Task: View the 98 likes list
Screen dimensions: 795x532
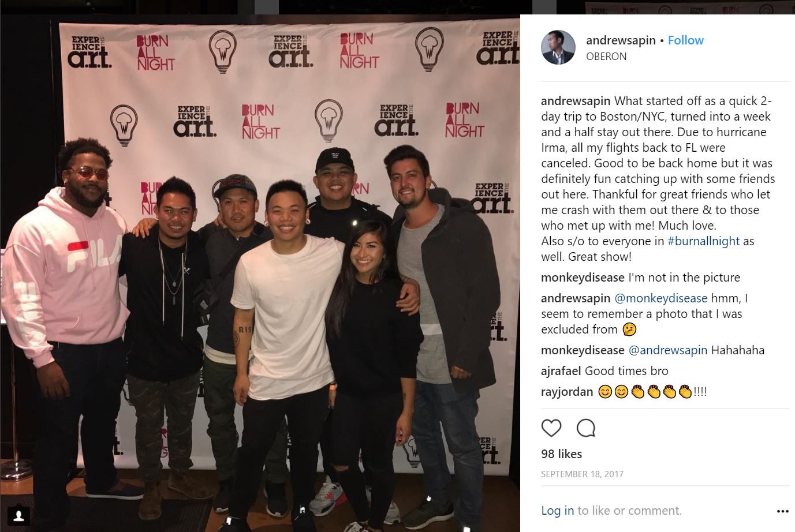Action: tap(561, 454)
